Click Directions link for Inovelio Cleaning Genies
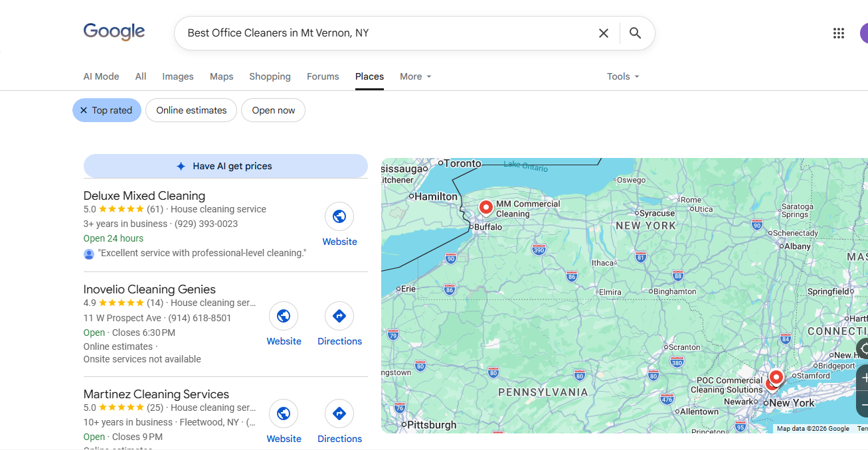This screenshot has width=868, height=450. pyautogui.click(x=340, y=341)
